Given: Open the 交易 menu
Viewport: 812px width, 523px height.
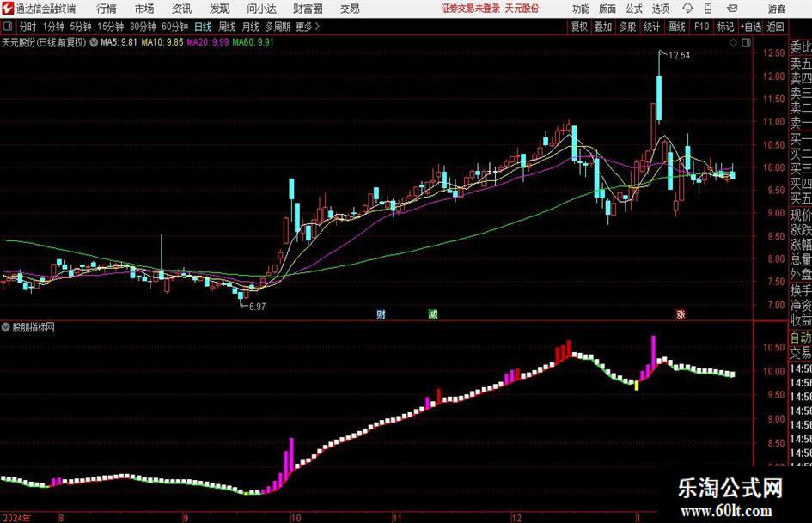Looking at the screenshot, I should click(350, 9).
